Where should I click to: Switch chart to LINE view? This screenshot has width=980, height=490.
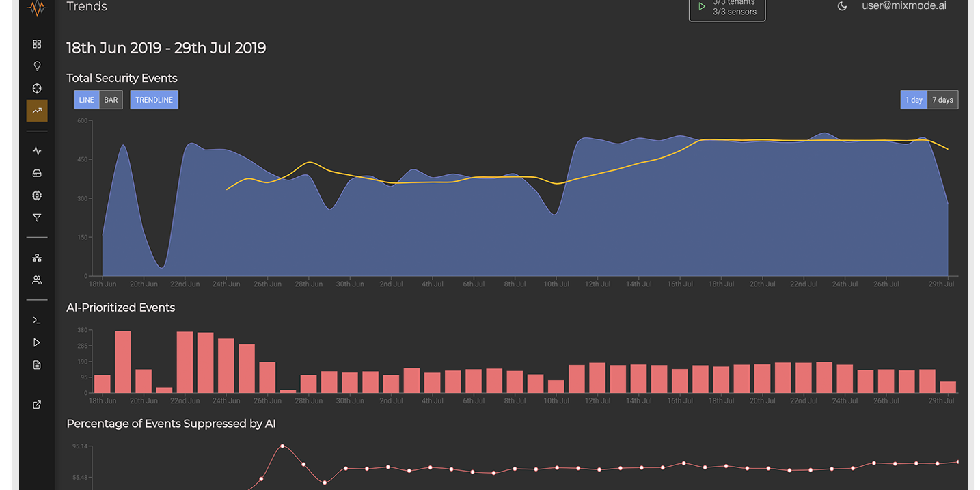87,100
